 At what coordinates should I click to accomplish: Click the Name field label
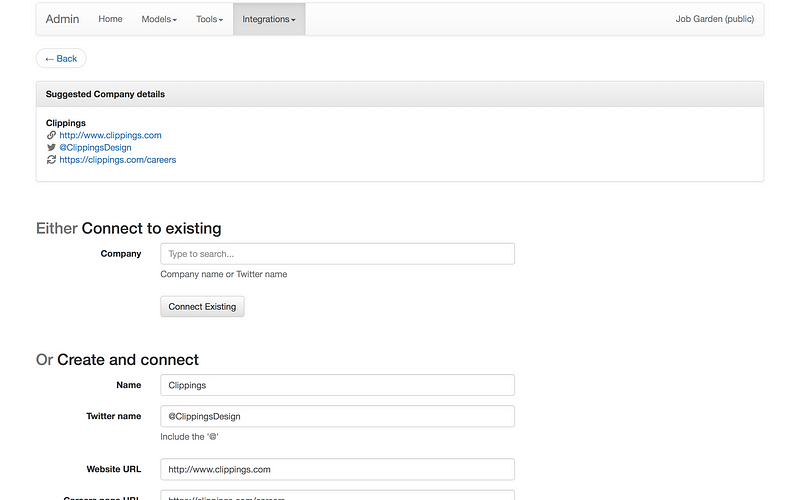[x=129, y=385]
